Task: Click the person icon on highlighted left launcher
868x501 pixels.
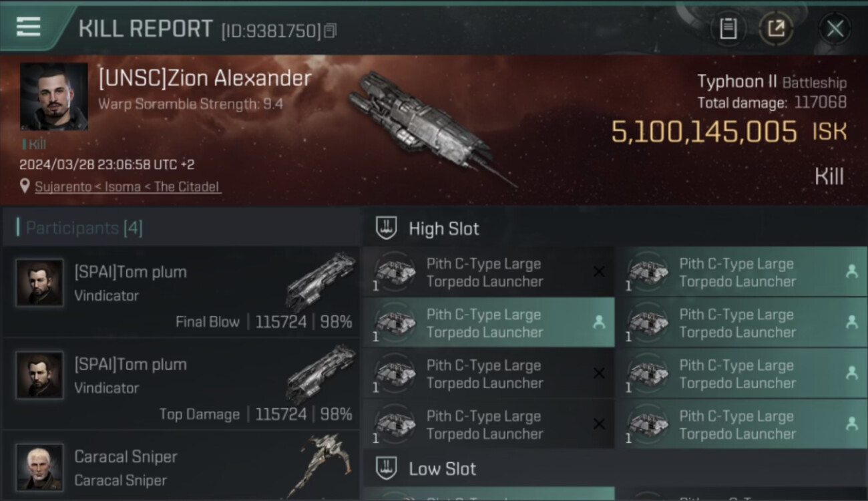Action: tap(599, 322)
